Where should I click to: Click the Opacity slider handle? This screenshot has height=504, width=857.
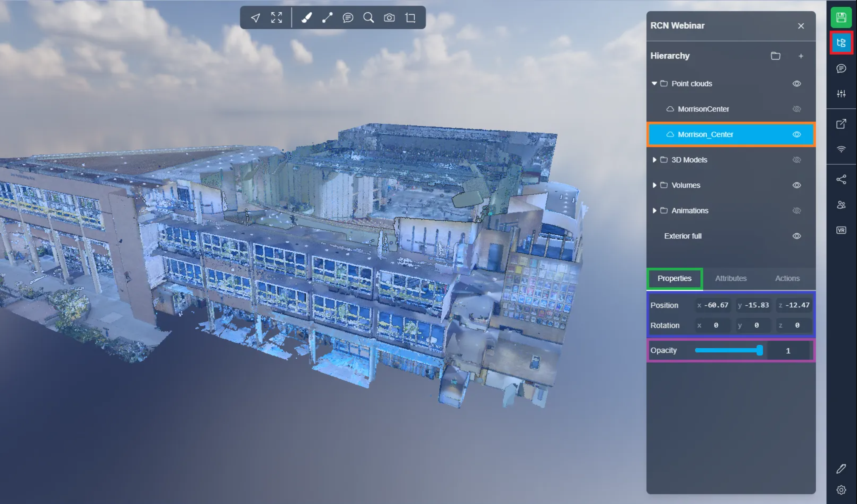click(x=760, y=350)
